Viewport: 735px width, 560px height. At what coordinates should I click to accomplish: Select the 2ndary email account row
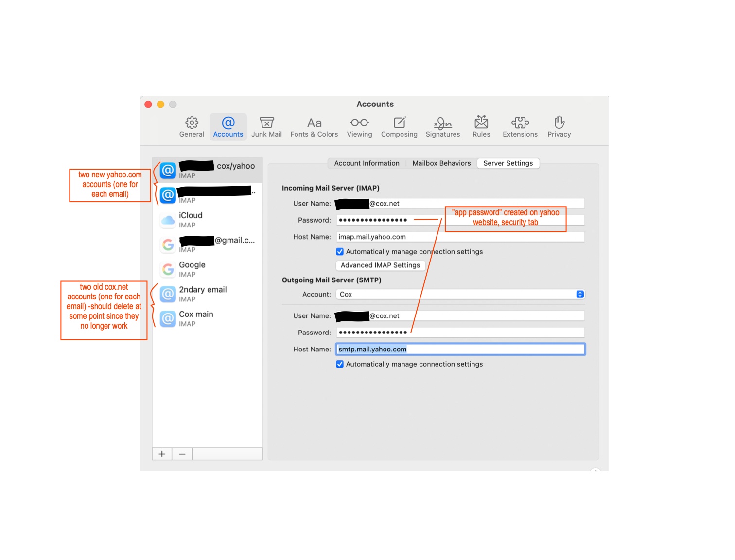tap(208, 294)
